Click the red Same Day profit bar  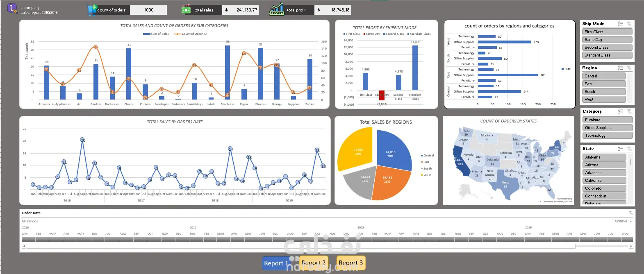382,95
